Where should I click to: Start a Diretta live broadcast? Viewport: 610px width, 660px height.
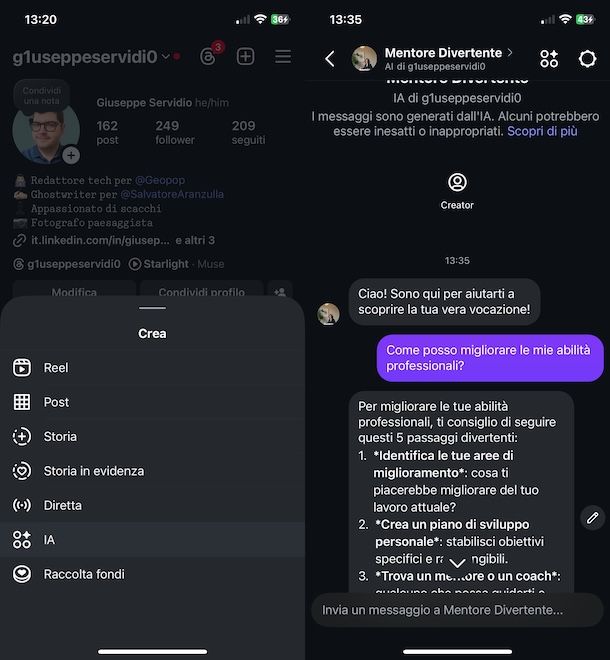point(152,505)
